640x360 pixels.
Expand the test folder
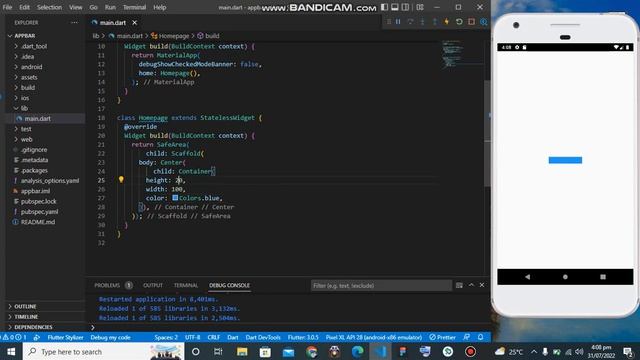click(x=26, y=129)
